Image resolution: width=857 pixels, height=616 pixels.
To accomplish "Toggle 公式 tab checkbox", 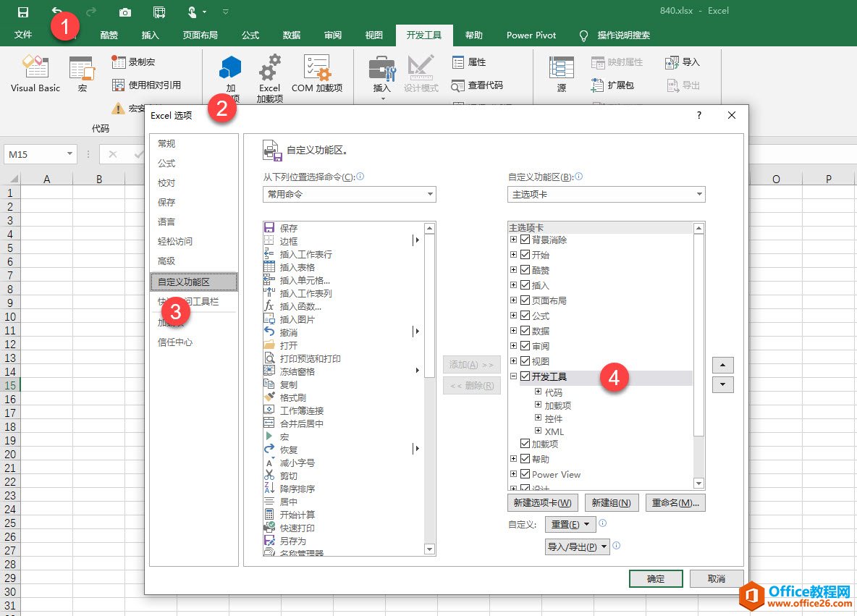I will click(525, 316).
